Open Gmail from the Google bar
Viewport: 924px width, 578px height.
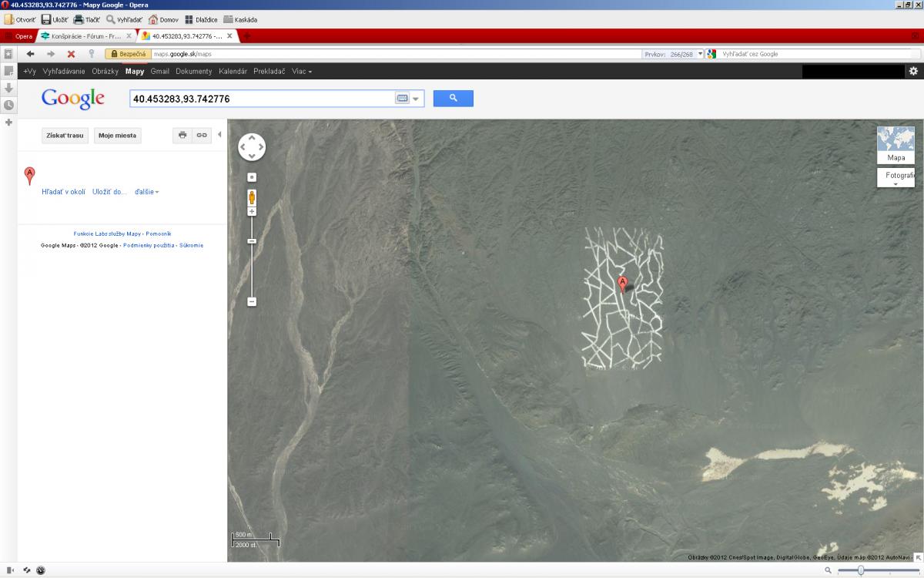point(159,71)
